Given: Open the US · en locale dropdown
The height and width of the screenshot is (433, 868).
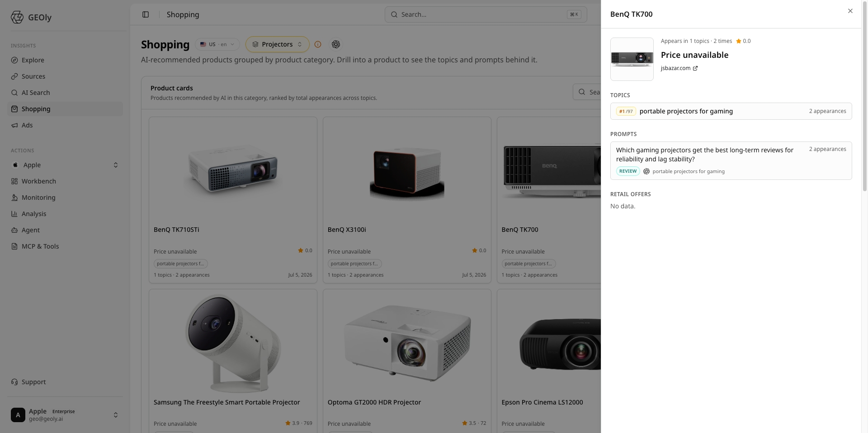Looking at the screenshot, I should [x=217, y=44].
